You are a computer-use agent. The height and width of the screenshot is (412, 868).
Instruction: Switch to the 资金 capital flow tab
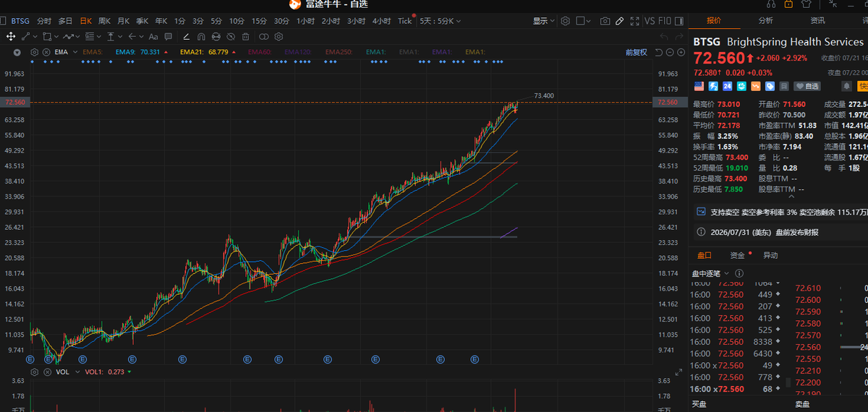737,255
